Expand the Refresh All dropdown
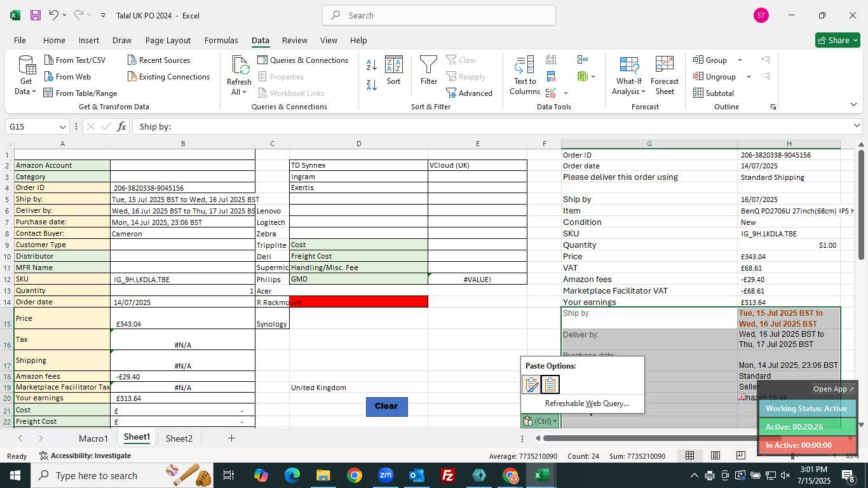868x488 pixels. tap(244, 92)
